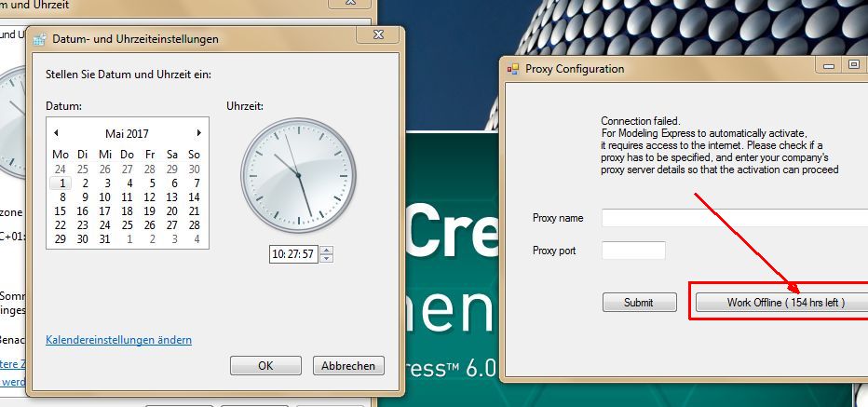Select May 13 in the calendar
The width and height of the screenshot is (868, 407).
[172, 197]
